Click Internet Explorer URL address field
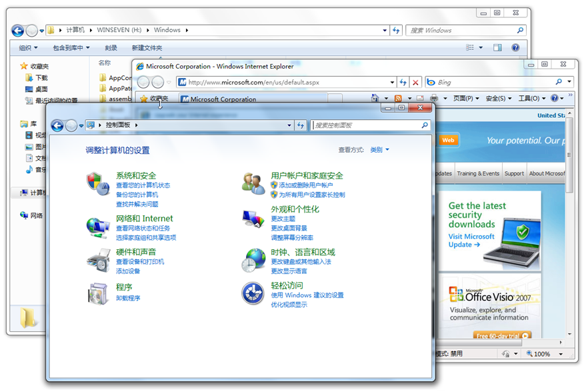 (287, 82)
